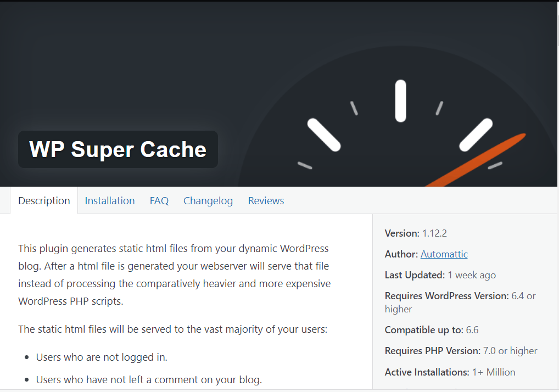
Task: Click 'Users who are not logged in' bullet
Action: (x=102, y=357)
